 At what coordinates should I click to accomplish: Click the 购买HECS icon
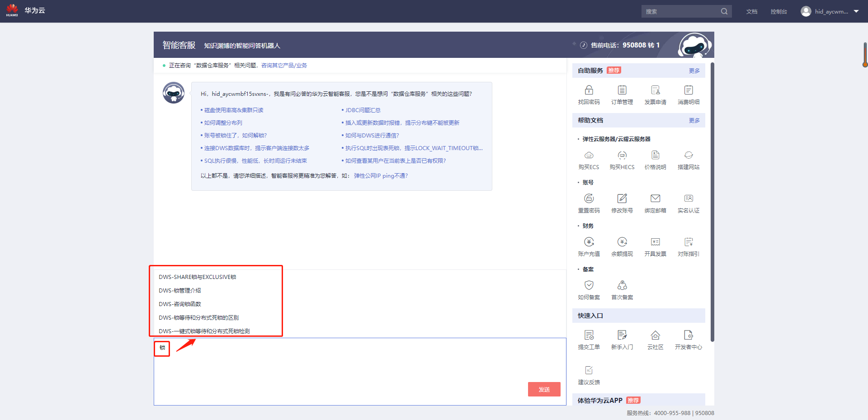point(622,155)
